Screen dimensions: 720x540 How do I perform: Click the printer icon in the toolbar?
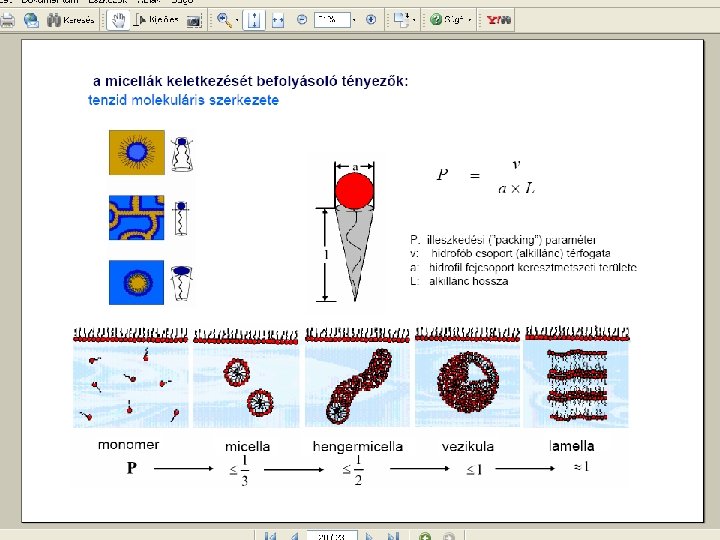point(7,20)
